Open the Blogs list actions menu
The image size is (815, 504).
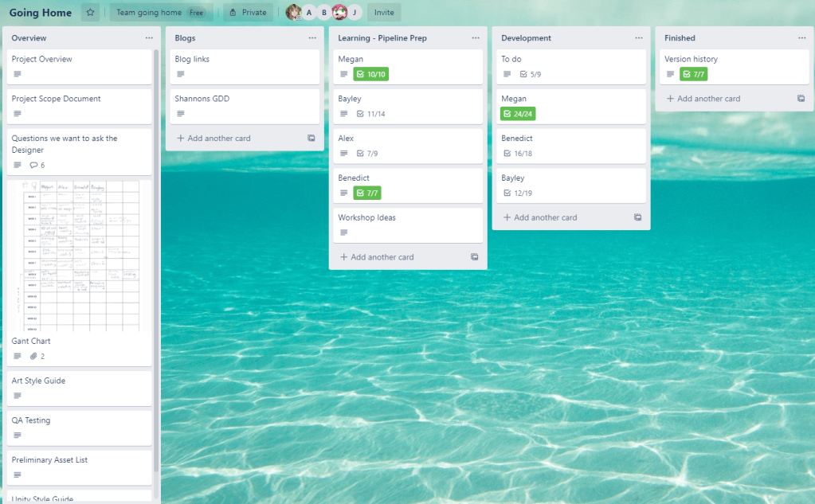coord(312,38)
